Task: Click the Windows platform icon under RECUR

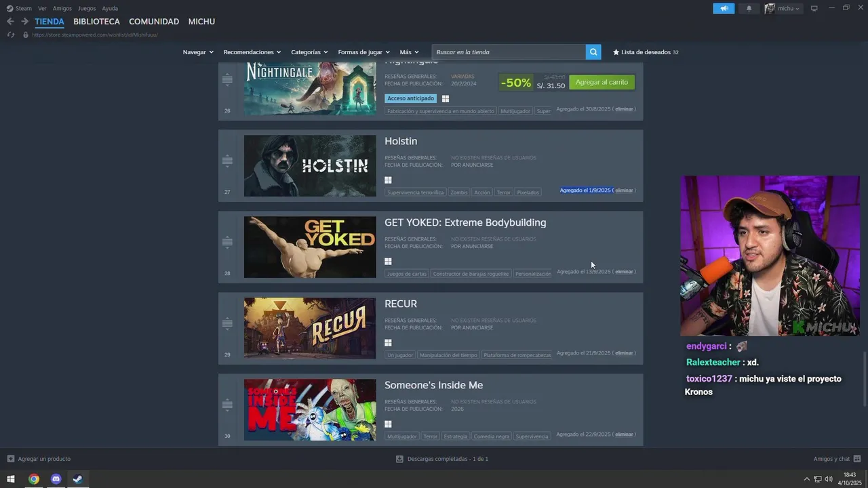Action: [x=388, y=343]
